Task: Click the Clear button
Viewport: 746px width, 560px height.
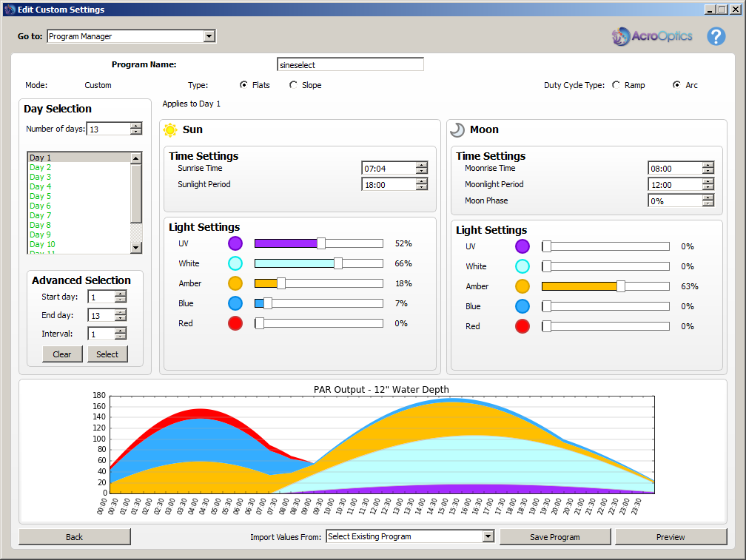Action: [x=62, y=354]
